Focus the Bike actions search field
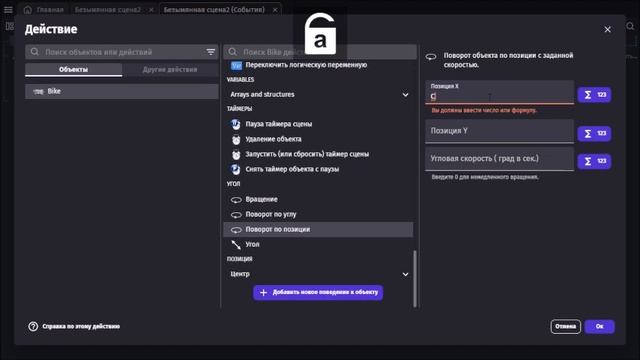 (x=320, y=52)
